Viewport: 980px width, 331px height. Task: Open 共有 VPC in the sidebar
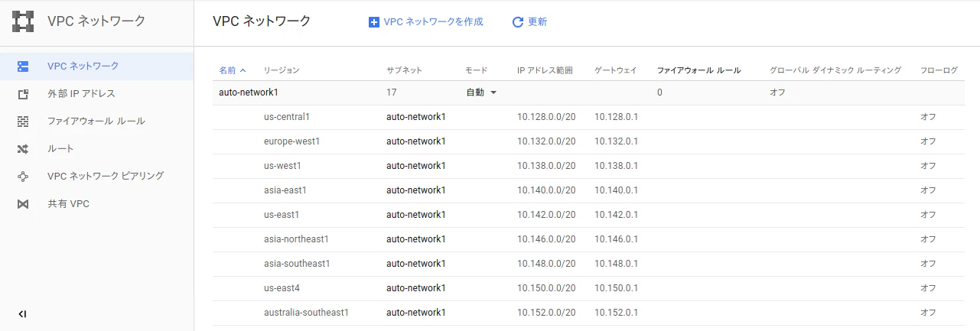point(96,204)
